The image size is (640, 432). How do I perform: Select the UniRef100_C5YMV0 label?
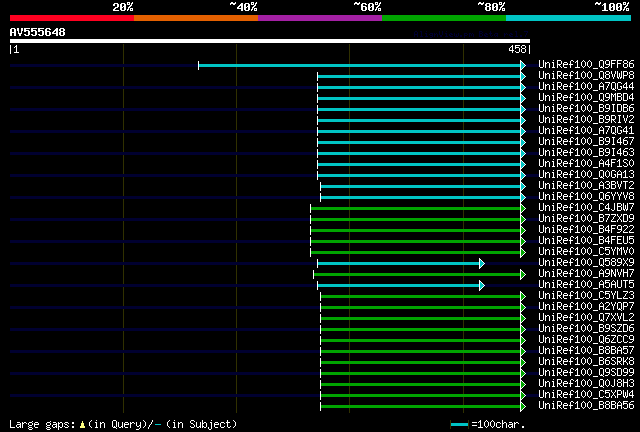tap(586, 252)
